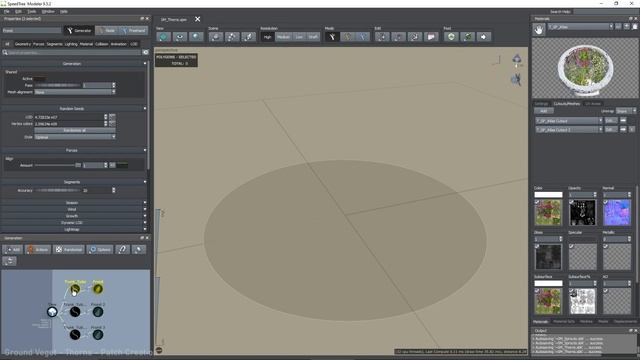Screen dimensions: 640x360
Task: Click the Opacity map texture thumbnail
Action: [x=582, y=213]
